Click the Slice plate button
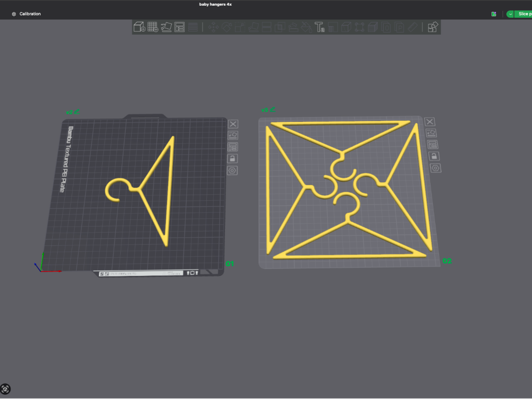This screenshot has height=399, width=532. pyautogui.click(x=524, y=14)
